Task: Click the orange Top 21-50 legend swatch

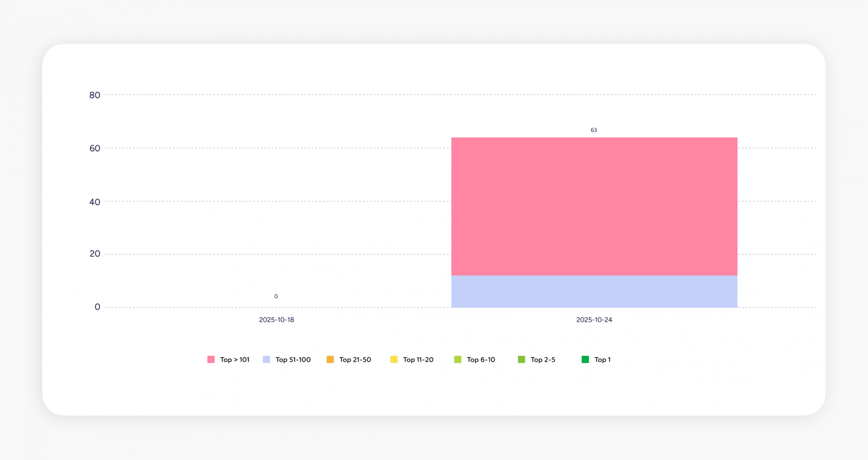Action: point(330,359)
